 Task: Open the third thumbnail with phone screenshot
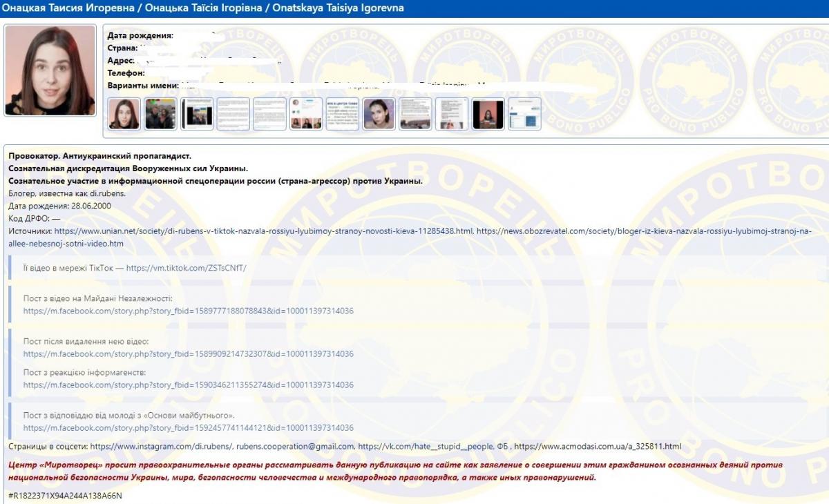pos(197,114)
